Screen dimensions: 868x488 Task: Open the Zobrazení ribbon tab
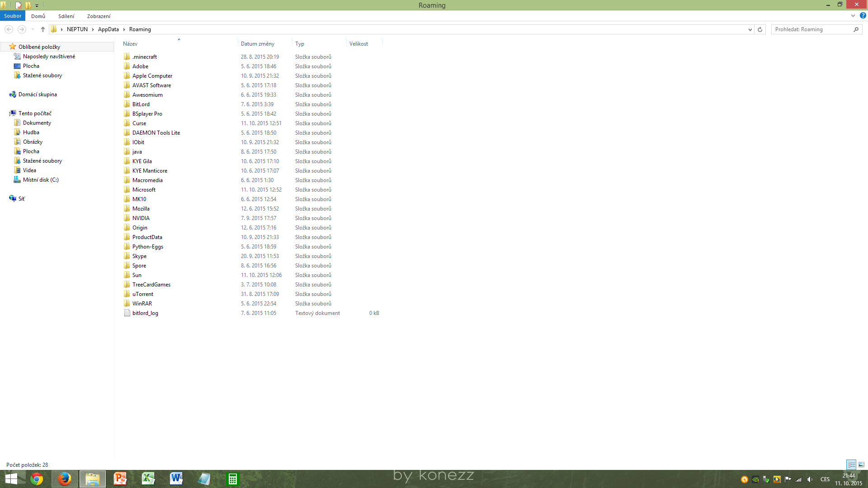[99, 16]
